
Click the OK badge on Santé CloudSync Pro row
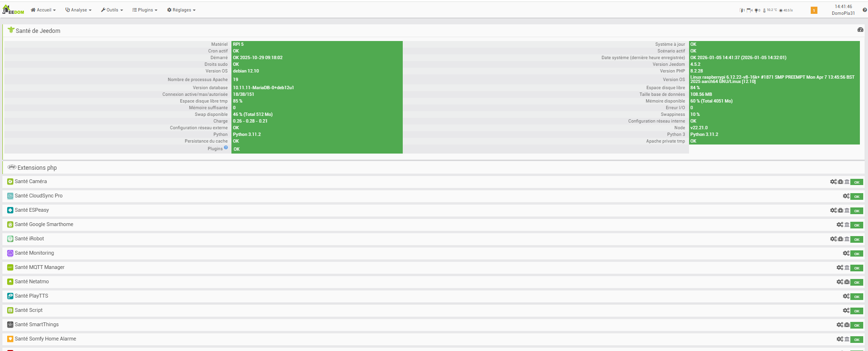pyautogui.click(x=857, y=196)
